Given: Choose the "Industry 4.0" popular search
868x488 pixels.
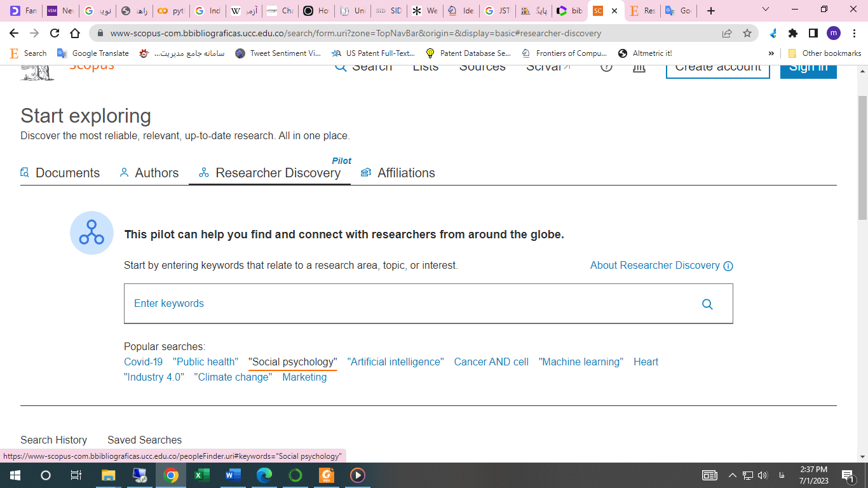Looking at the screenshot, I should coord(154,377).
